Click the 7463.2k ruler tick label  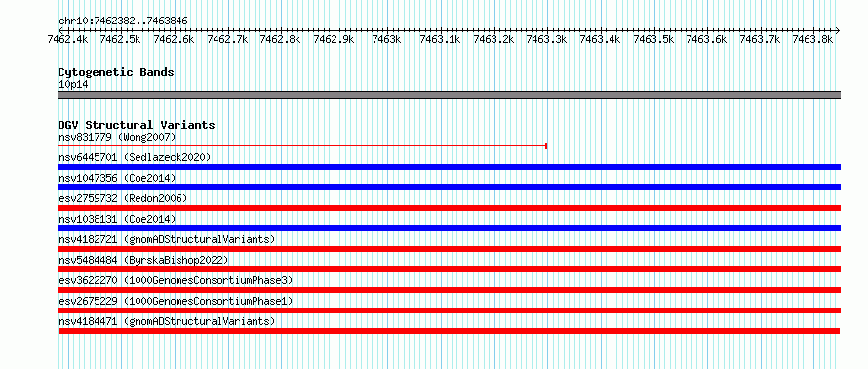(x=493, y=39)
